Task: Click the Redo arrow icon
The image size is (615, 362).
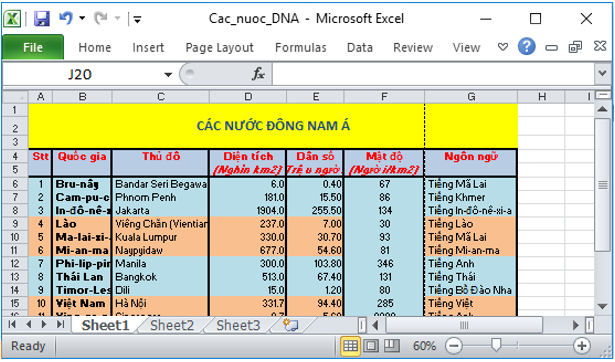Action: pyautogui.click(x=100, y=18)
